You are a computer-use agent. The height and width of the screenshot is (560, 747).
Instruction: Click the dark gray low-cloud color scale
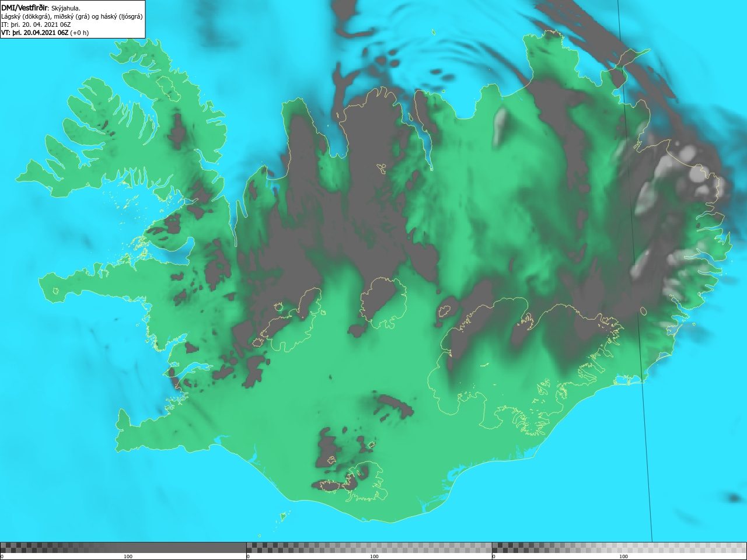(123, 548)
